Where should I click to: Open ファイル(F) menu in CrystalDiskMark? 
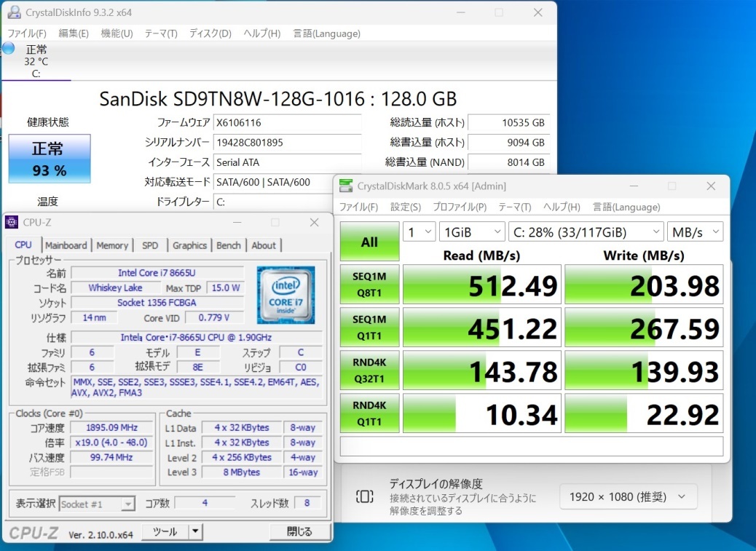(359, 207)
